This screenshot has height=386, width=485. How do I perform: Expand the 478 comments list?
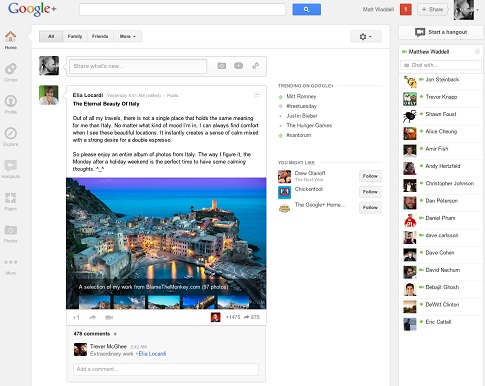pyautogui.click(x=95, y=334)
